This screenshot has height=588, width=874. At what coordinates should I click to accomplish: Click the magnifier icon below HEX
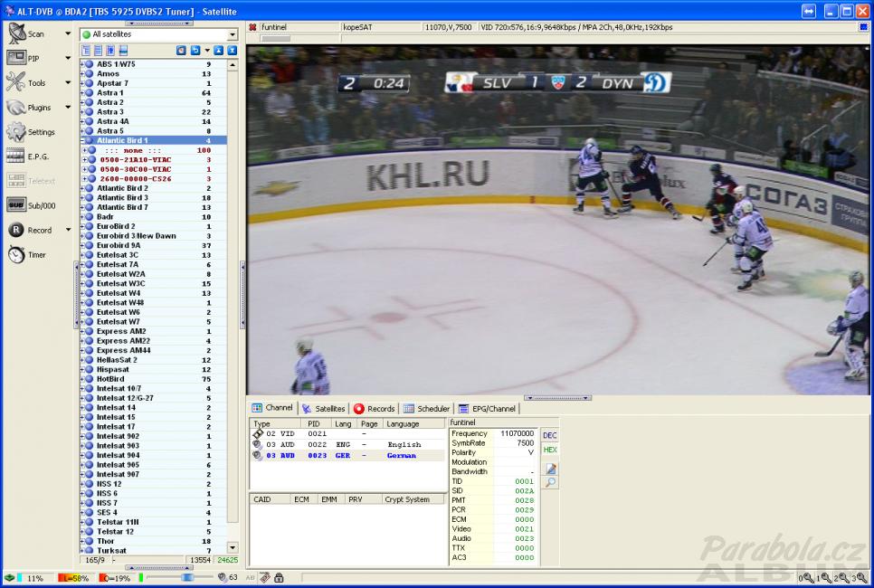550,483
